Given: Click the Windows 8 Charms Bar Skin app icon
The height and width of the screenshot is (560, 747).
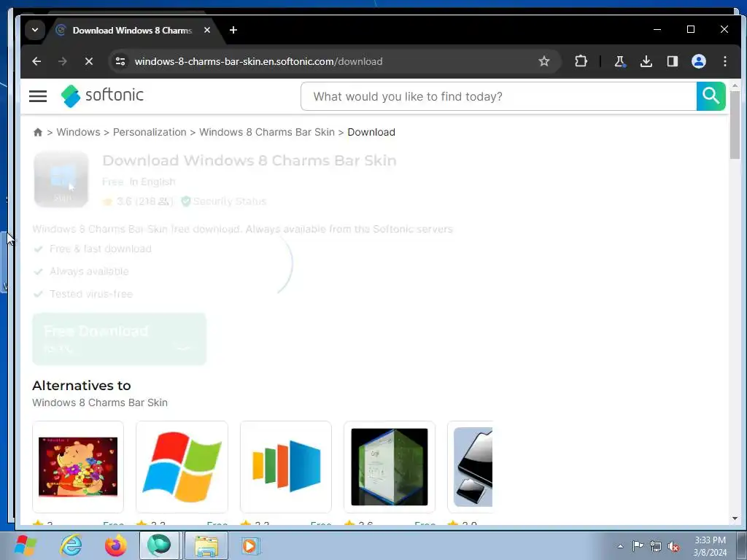Looking at the screenshot, I should (61, 179).
